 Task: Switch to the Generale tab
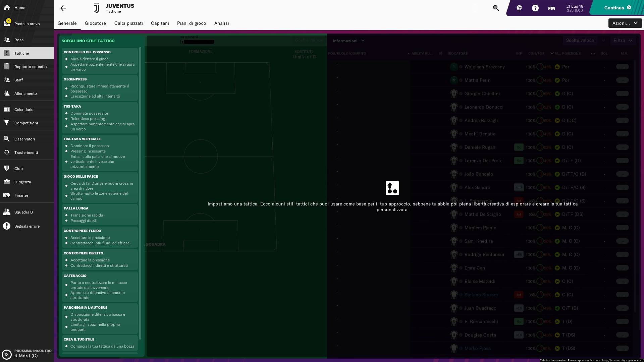pyautogui.click(x=67, y=23)
